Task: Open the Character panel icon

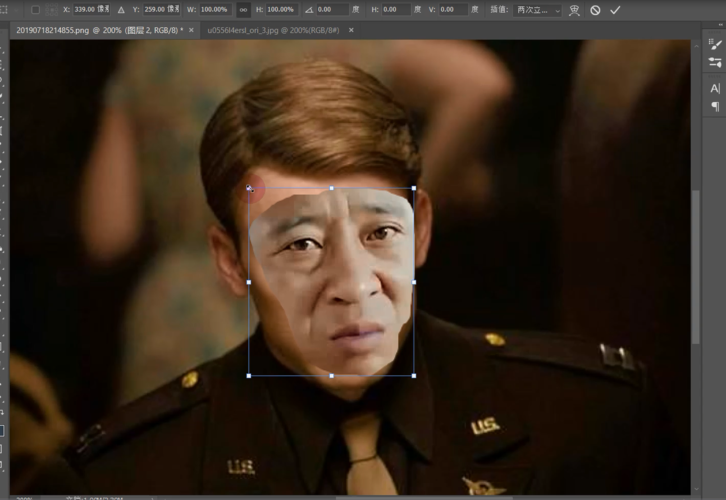Action: [x=715, y=88]
